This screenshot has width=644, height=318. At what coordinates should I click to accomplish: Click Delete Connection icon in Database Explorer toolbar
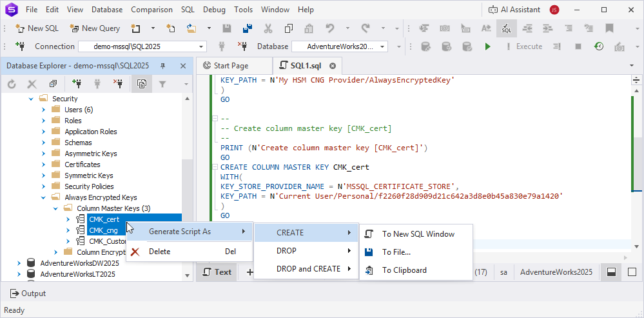pyautogui.click(x=118, y=84)
